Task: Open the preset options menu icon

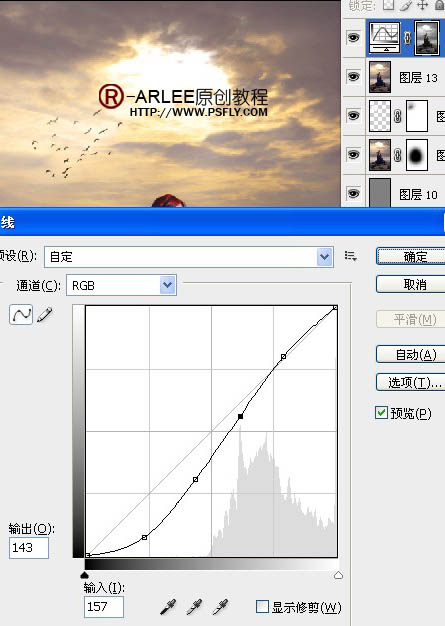Action: (350, 256)
